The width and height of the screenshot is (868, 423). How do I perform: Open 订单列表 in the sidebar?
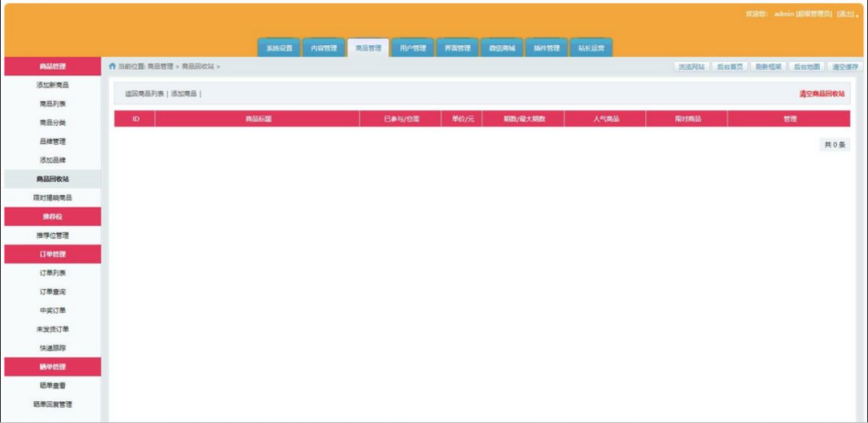(x=53, y=273)
